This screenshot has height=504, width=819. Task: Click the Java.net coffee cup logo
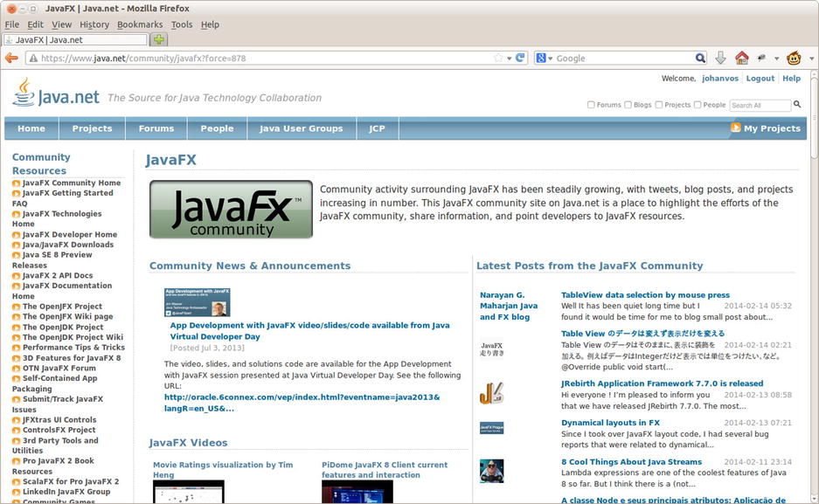click(x=24, y=93)
